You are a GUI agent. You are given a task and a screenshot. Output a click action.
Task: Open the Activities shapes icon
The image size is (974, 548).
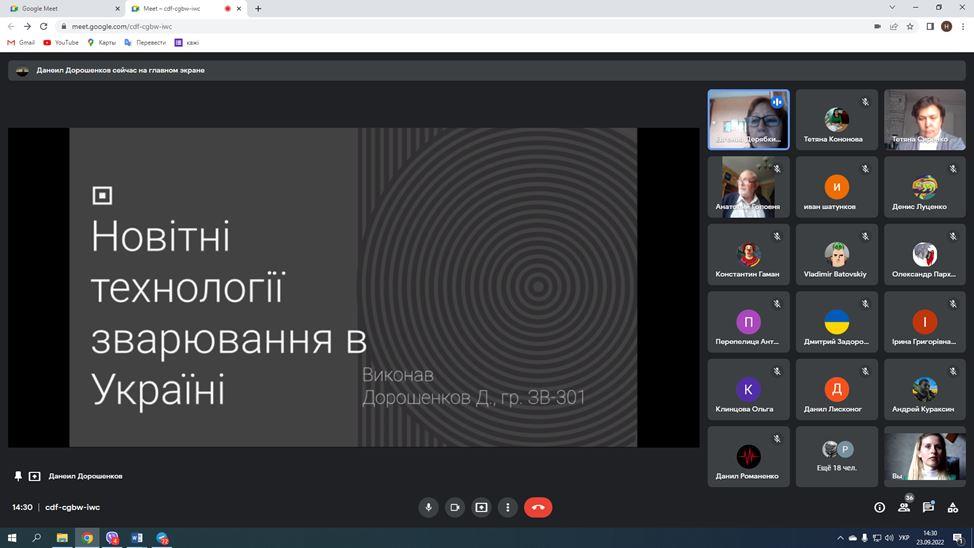click(x=952, y=508)
